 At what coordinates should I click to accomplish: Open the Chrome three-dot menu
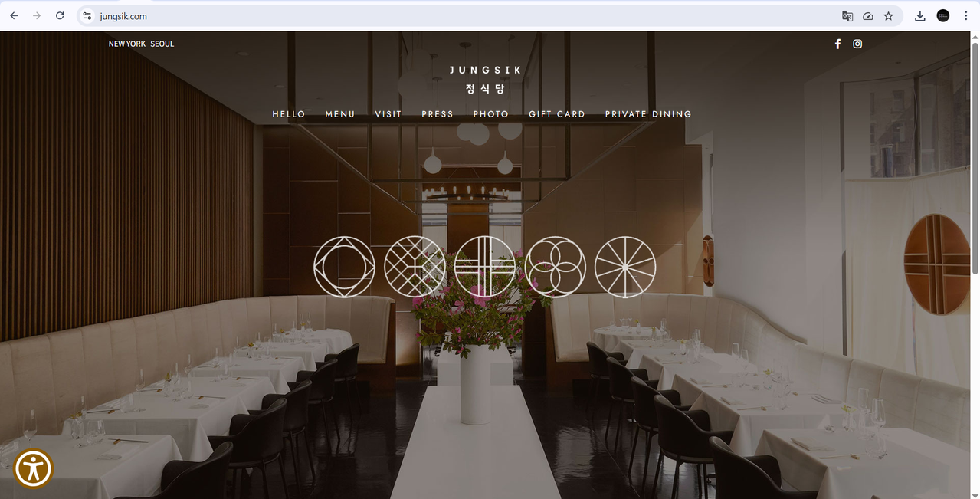pos(965,15)
